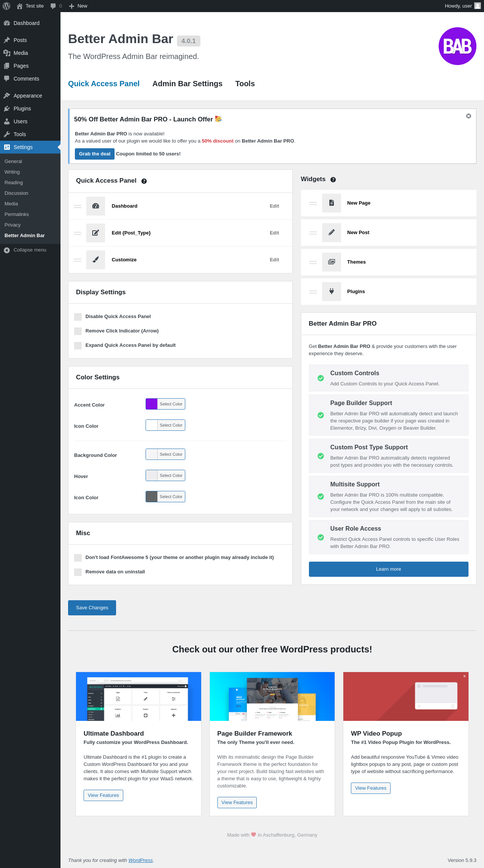Image resolution: width=484 pixels, height=868 pixels.
Task: Click the Howdy, user account text
Action: pos(458,6)
